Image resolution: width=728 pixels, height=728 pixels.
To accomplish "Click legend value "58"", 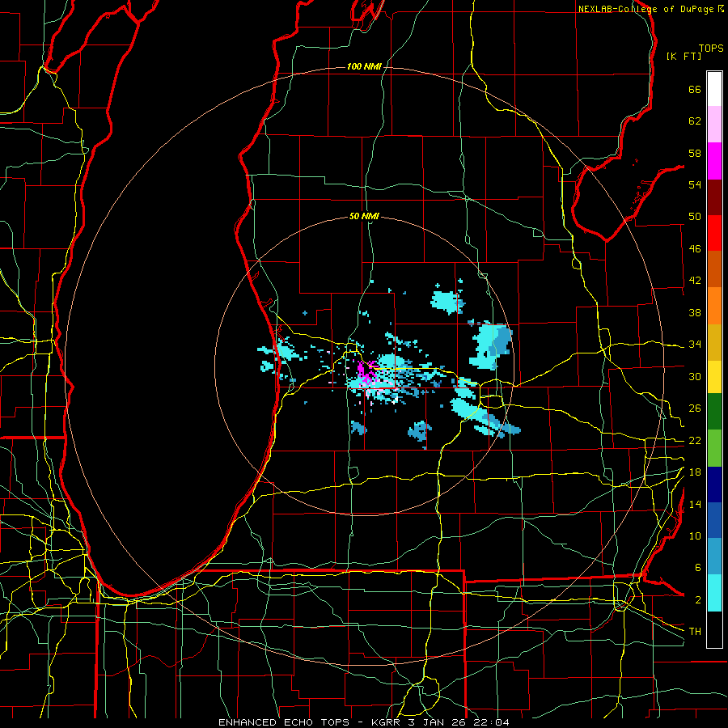I will click(x=695, y=153).
